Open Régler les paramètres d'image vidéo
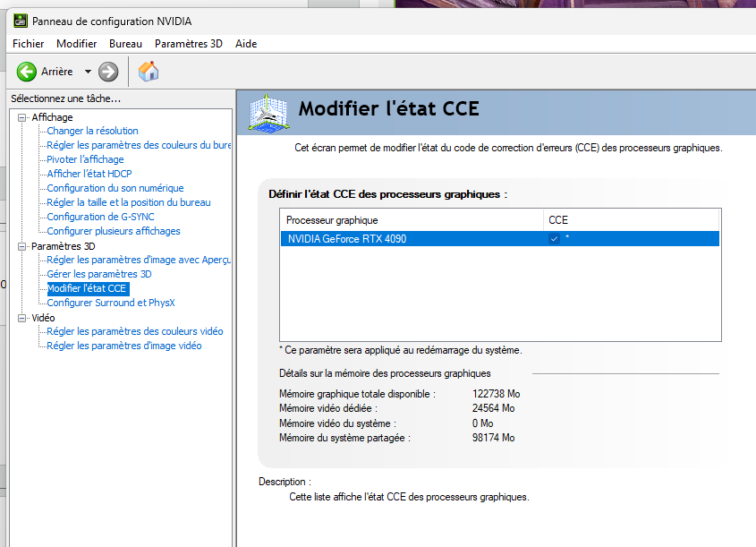Image resolution: width=756 pixels, height=547 pixels. [124, 346]
